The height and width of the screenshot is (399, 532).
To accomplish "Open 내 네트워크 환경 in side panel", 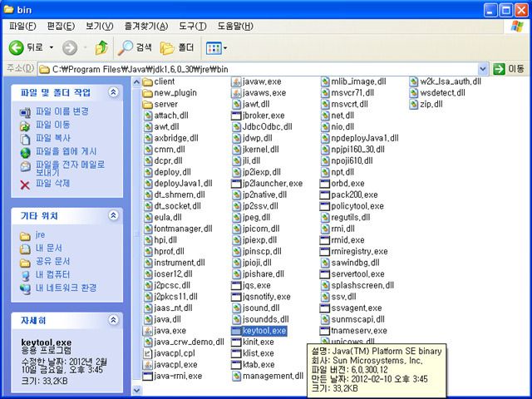I will tap(66, 288).
